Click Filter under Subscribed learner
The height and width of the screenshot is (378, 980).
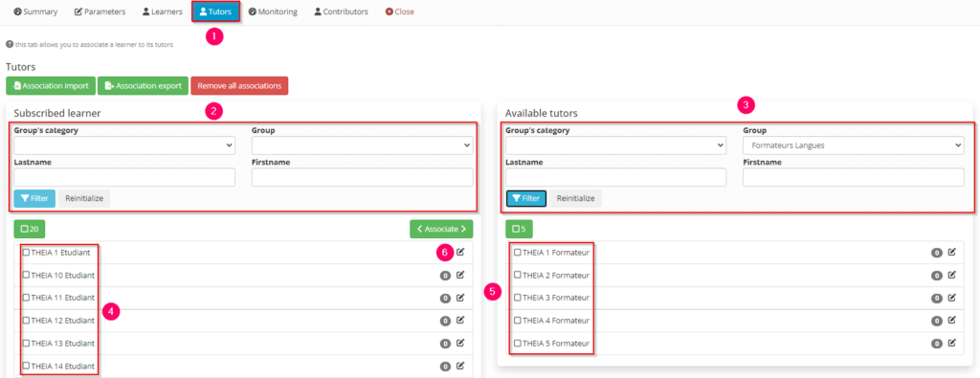click(x=35, y=199)
